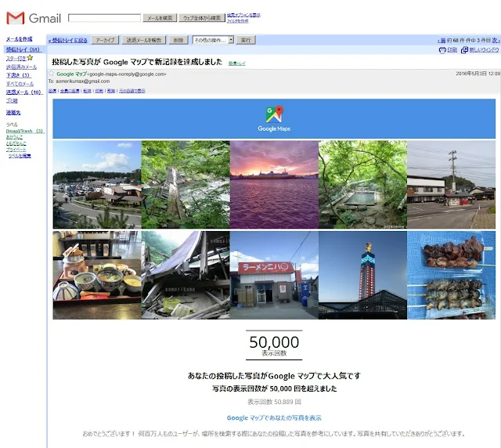
Task: Click ラベルを編集 link
Action: click(x=20, y=156)
